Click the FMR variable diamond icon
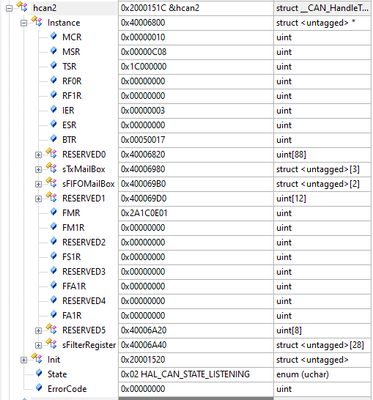The height and width of the screenshot is (400, 373). 54,212
